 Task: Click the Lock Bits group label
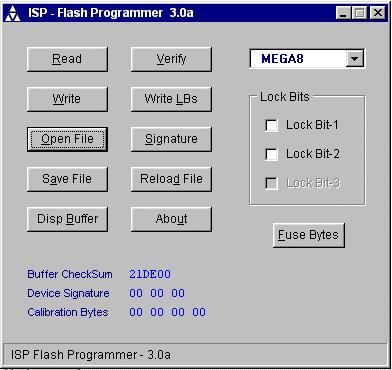285,97
